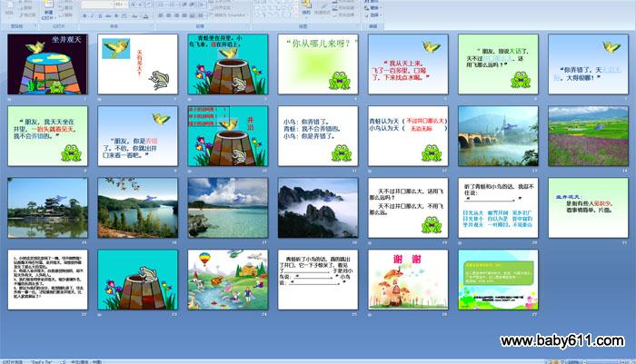Select the "你从哪儿来呀" slide

[x=318, y=64]
